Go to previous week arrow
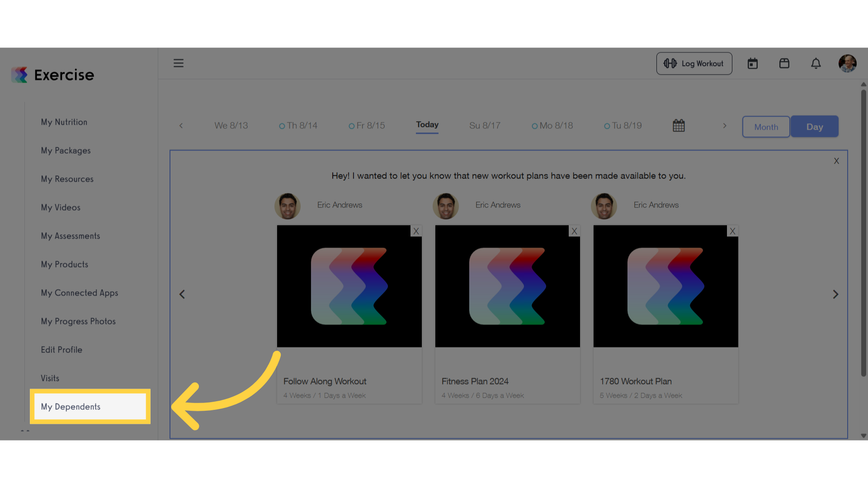Screen dimensions: 868x488 pos(181,126)
